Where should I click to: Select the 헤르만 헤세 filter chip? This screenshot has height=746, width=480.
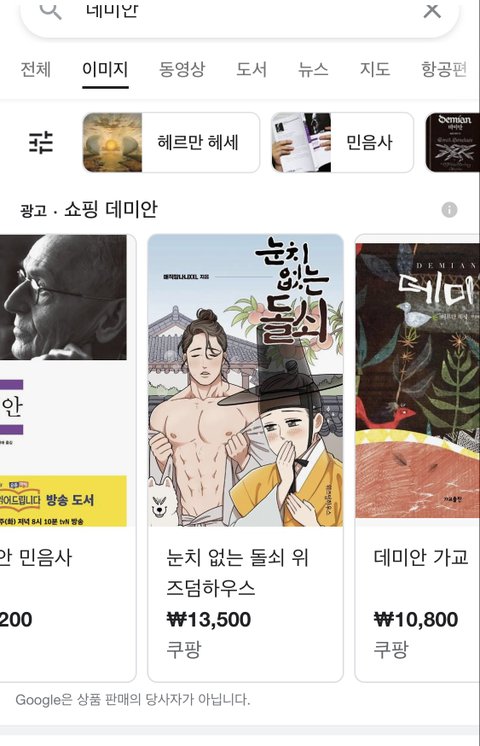[171, 142]
